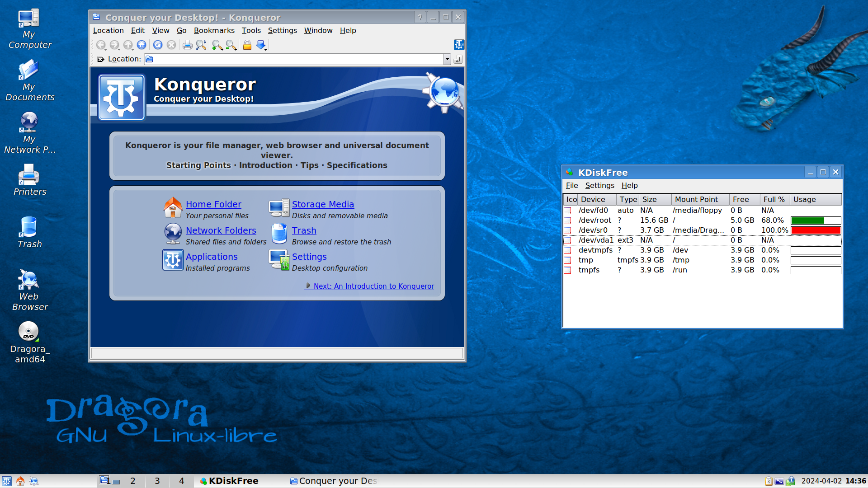Image resolution: width=868 pixels, height=488 pixels.
Task: Click the home folder icon in taskbar
Action: (20, 481)
